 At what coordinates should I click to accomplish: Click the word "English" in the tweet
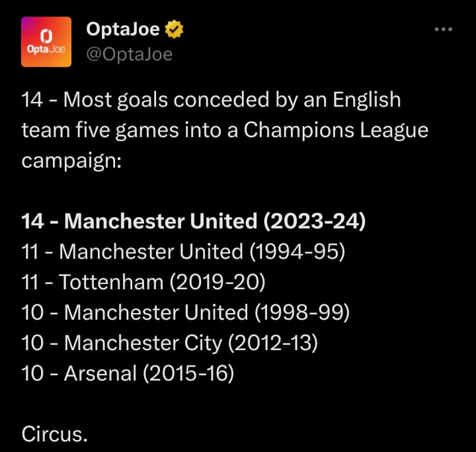coord(366,100)
